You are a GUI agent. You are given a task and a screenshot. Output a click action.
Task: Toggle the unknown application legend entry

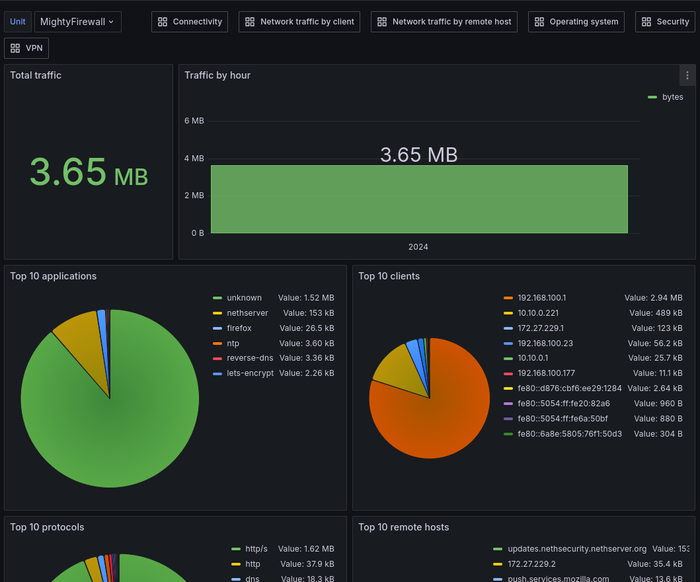point(244,298)
